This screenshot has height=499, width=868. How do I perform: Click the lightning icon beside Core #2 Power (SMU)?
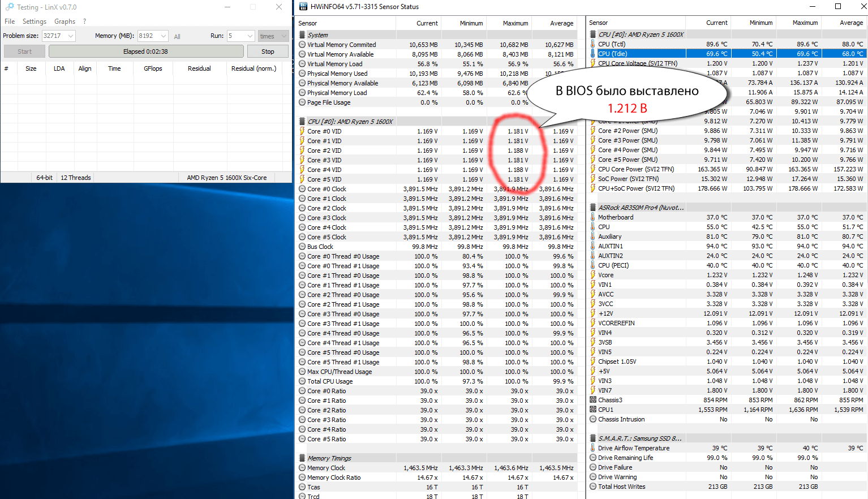coord(593,131)
